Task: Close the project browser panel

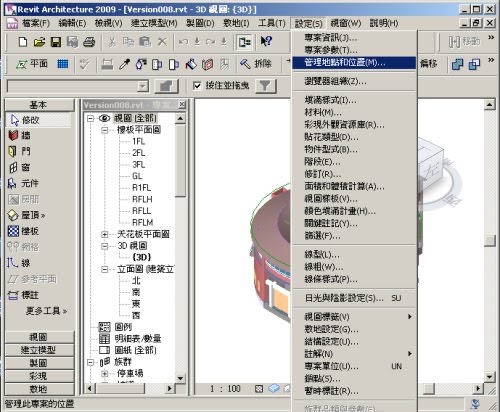Action: coord(182,105)
